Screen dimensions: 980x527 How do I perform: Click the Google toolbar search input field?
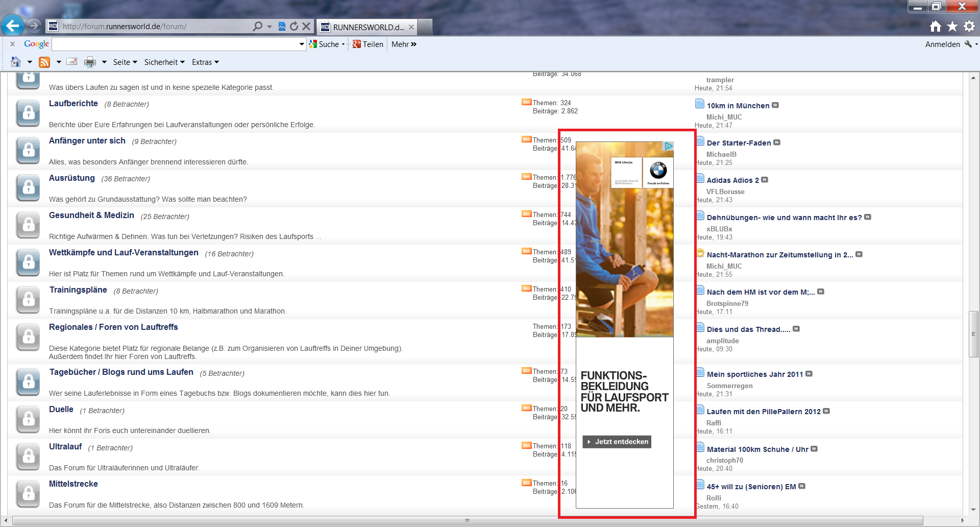(x=175, y=44)
